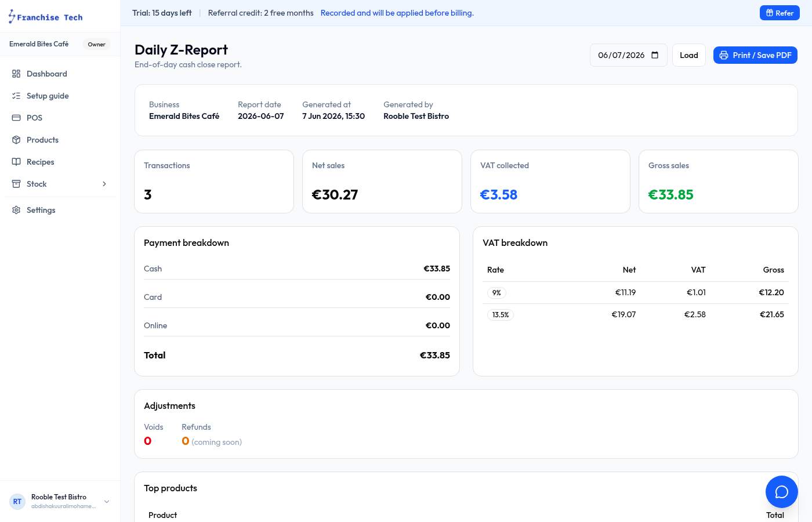Click the Emerald Bites Café workspace name

tap(39, 44)
